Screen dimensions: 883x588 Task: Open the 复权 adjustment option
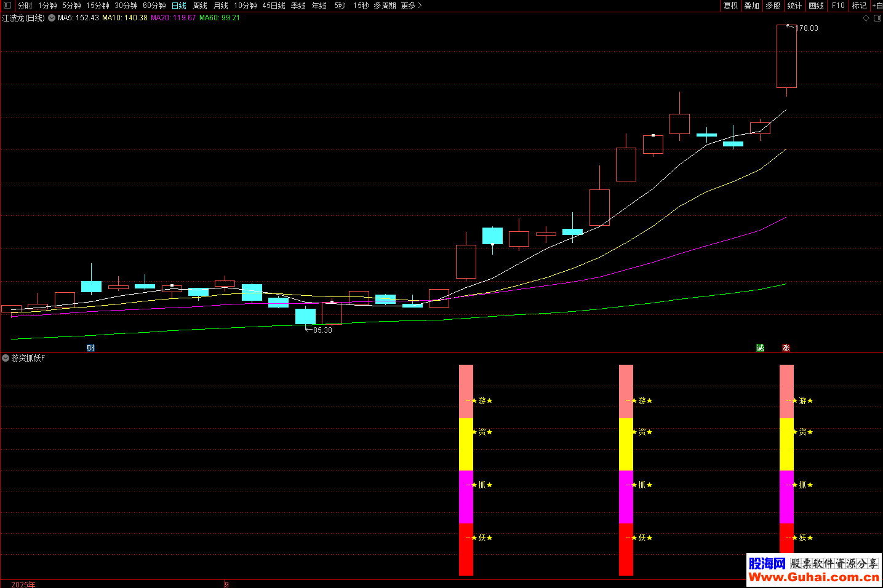730,6
